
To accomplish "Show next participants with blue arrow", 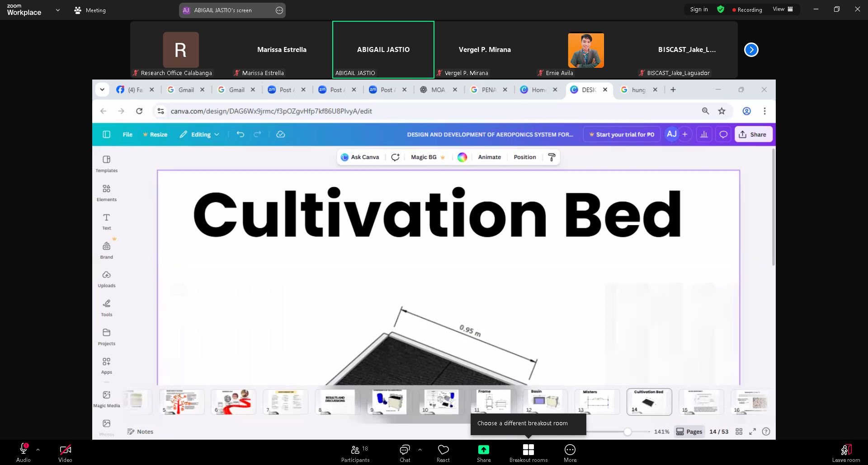I will coord(751,50).
